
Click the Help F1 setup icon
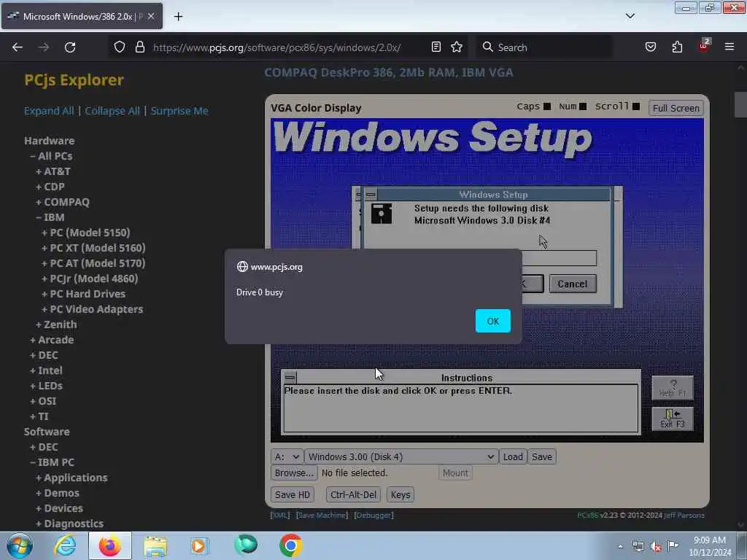point(672,388)
